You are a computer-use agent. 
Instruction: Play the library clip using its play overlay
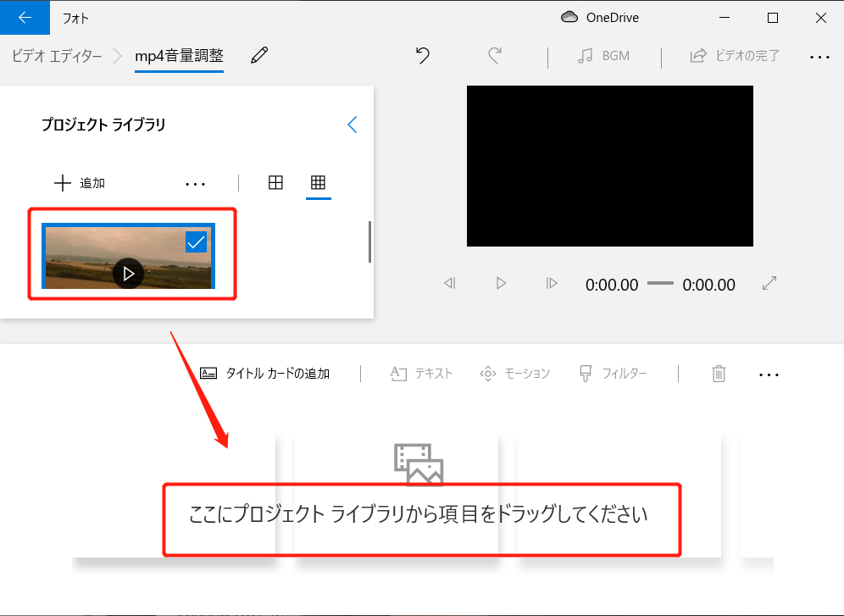tap(128, 274)
